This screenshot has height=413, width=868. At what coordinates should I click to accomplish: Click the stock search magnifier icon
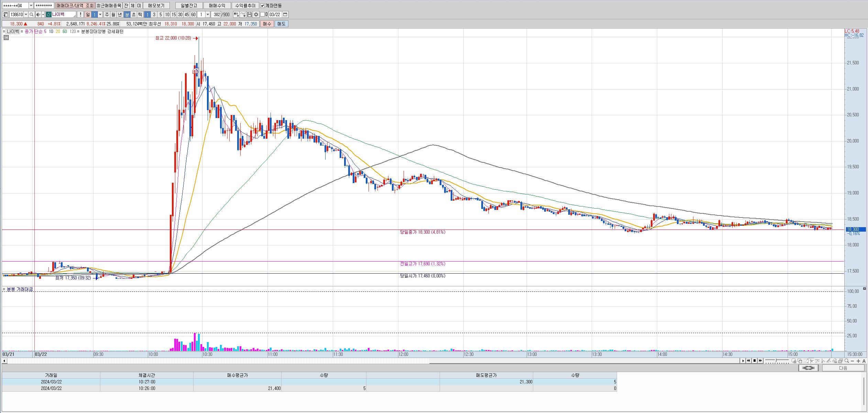pos(32,14)
